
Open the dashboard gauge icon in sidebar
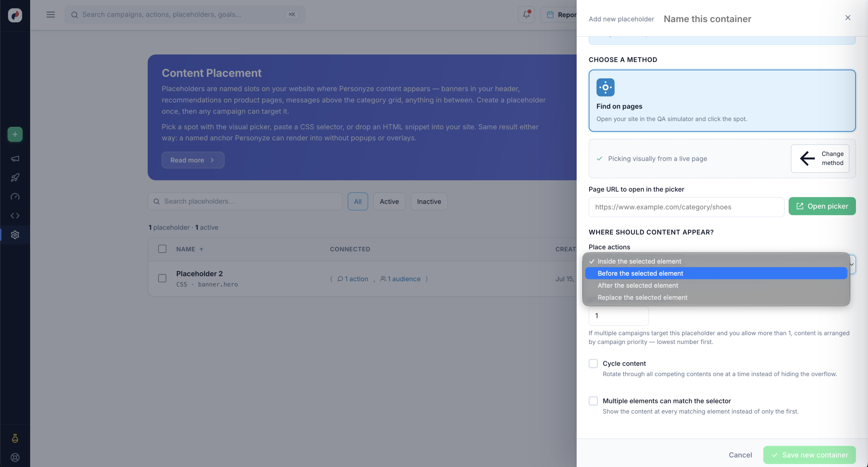[x=15, y=197]
